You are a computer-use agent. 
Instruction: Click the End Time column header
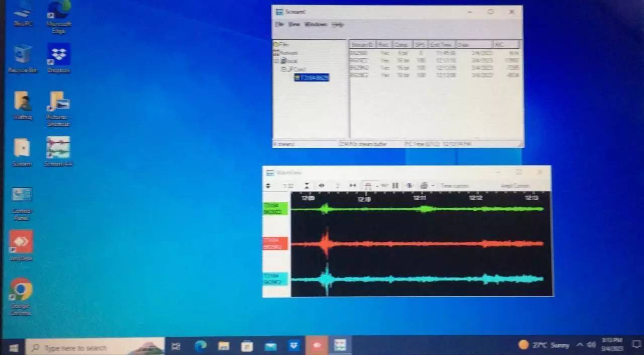(x=440, y=45)
